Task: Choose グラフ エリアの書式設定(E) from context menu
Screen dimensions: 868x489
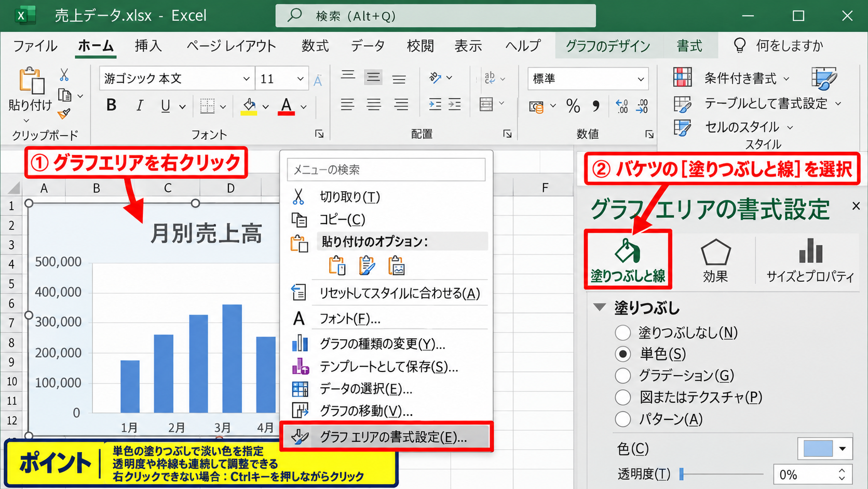Action: click(x=386, y=437)
